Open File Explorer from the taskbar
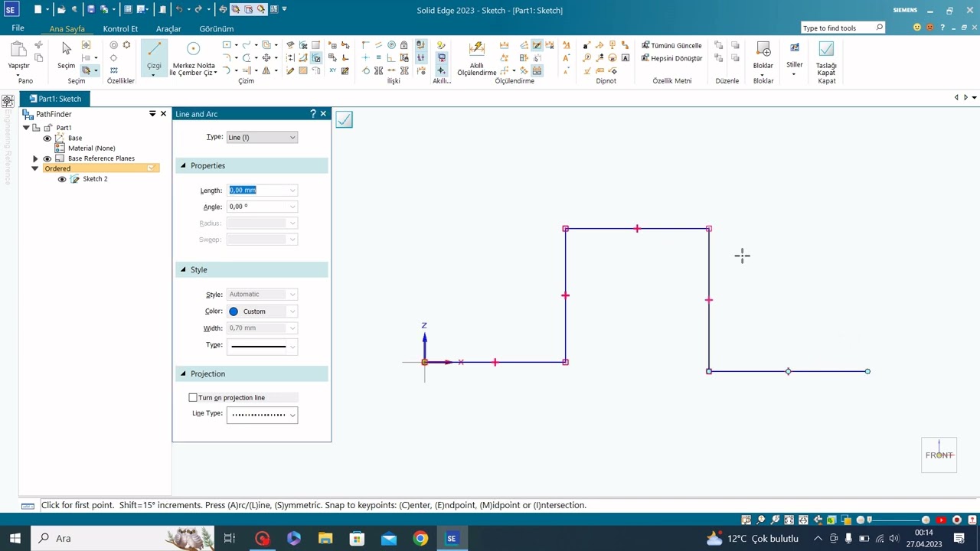The image size is (980, 551). tap(325, 538)
